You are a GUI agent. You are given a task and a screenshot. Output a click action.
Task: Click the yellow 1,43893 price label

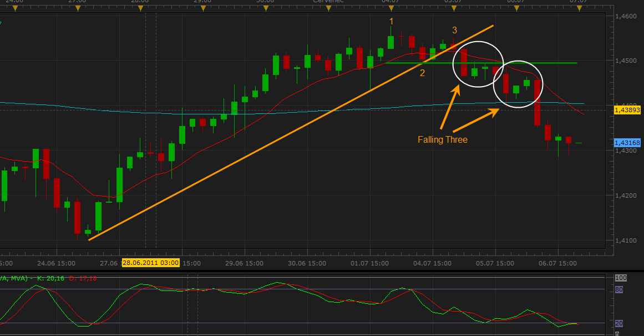coord(627,110)
